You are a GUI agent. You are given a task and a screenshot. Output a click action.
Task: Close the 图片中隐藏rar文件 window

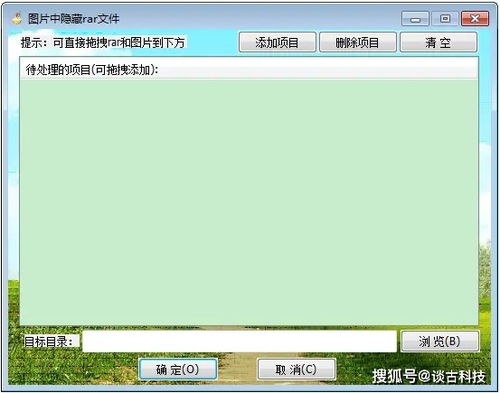(x=475, y=19)
